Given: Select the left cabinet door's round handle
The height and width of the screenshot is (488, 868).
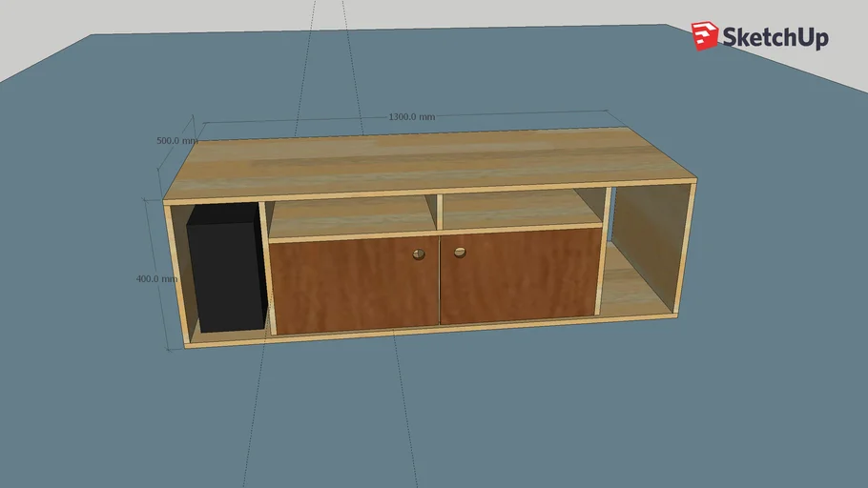Looking at the screenshot, I should tap(419, 254).
